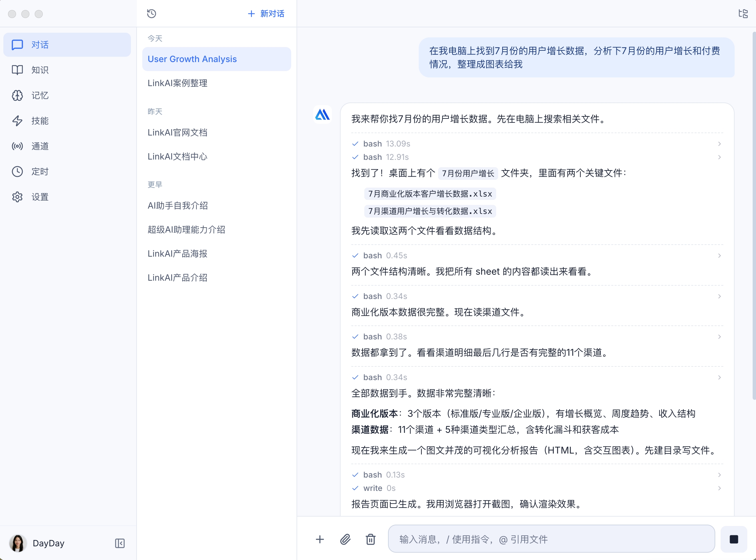Click the brain icon beside 记忆

tap(17, 95)
